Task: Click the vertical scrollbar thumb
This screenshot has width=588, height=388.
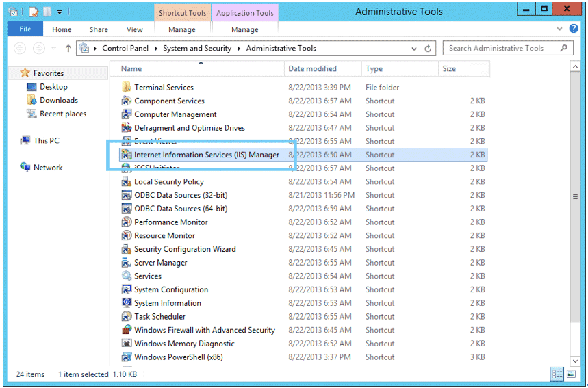Action: (x=575, y=197)
